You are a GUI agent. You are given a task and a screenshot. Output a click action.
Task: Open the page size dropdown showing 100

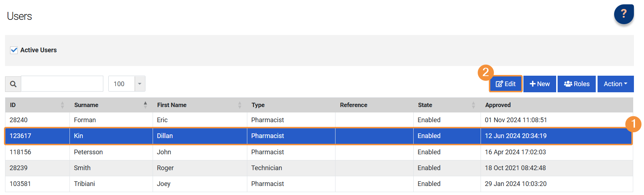coord(140,84)
